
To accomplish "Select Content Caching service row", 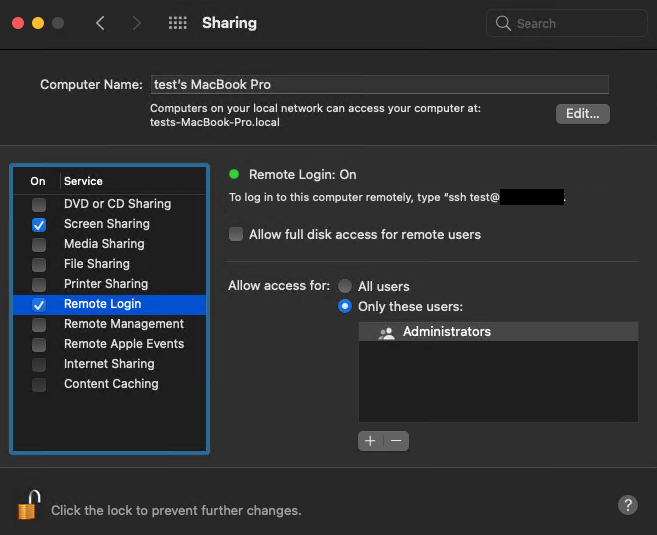I will point(109,384).
